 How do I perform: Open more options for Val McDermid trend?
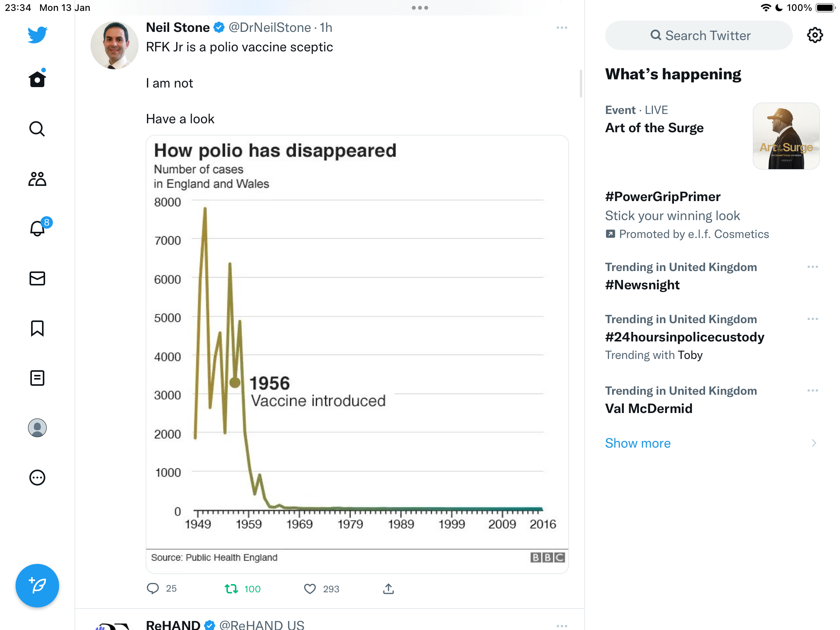coord(812,390)
